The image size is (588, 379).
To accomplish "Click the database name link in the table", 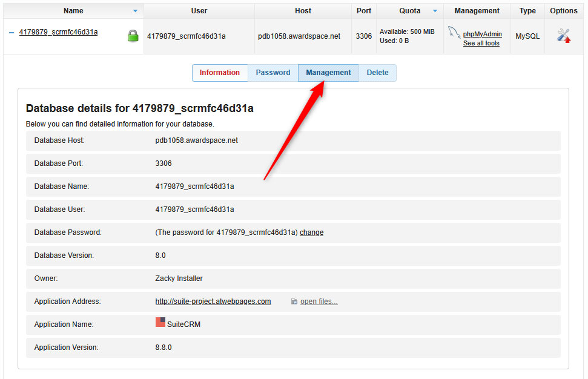I will pos(58,32).
